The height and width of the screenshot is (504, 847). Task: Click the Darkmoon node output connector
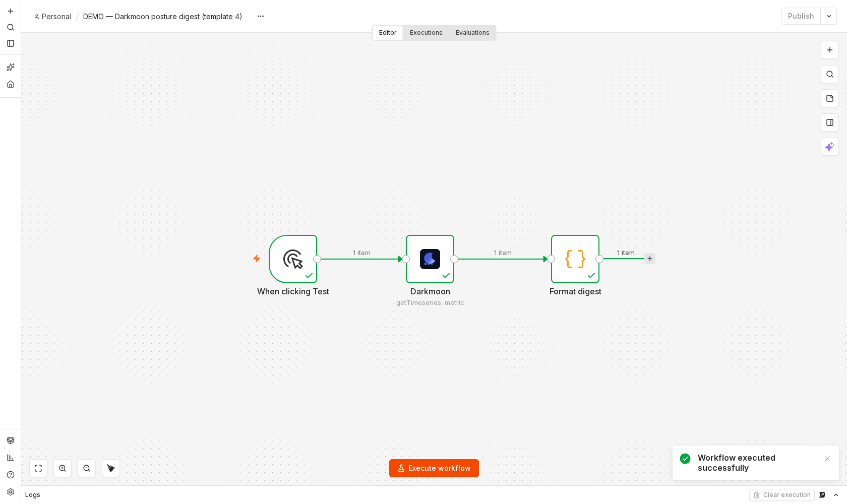tap(454, 259)
